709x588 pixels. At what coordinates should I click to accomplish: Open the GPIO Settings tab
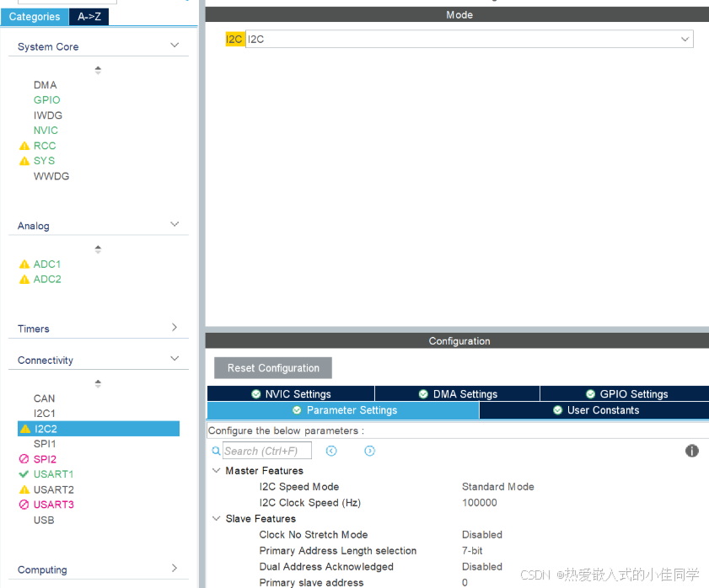(625, 393)
